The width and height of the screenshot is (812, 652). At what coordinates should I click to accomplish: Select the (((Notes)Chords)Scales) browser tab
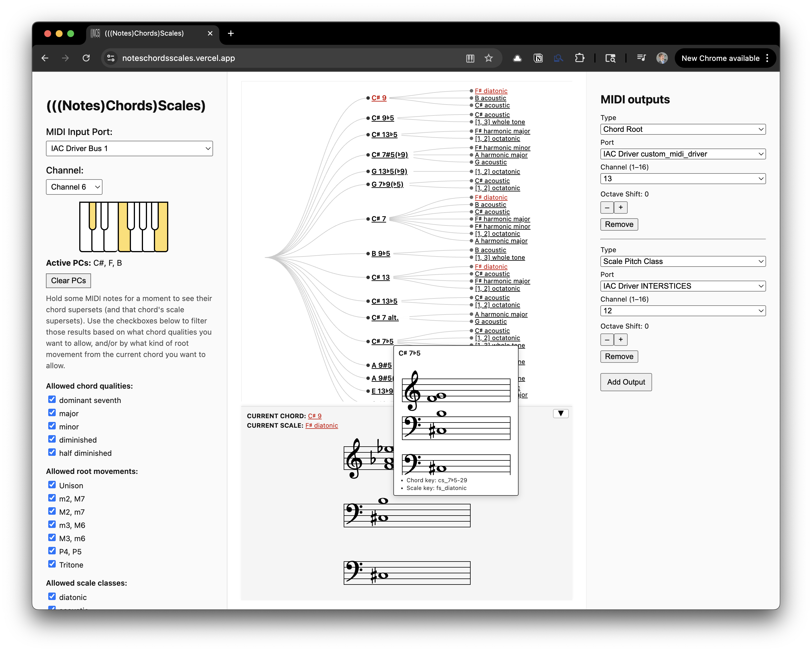[144, 34]
